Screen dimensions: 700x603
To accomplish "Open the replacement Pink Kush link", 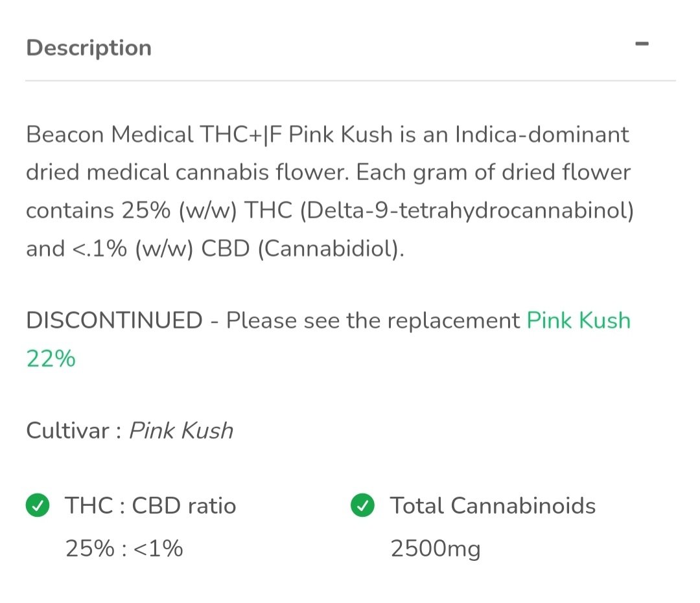I will (578, 320).
